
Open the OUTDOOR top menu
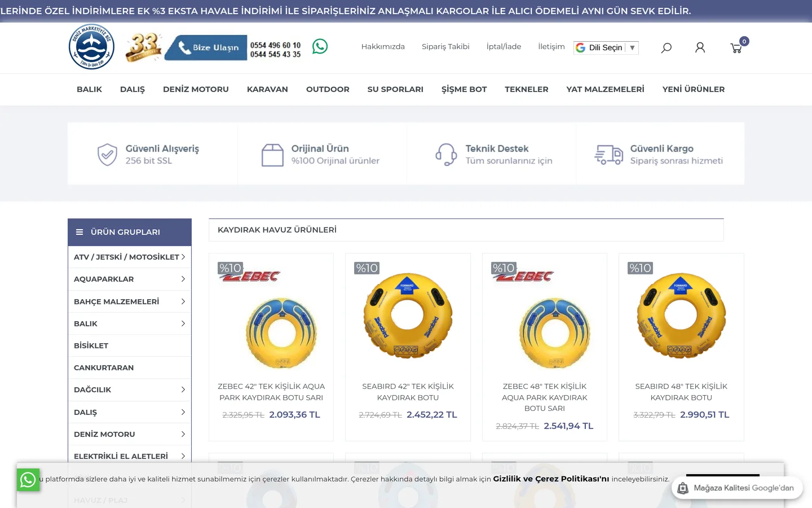[328, 89]
